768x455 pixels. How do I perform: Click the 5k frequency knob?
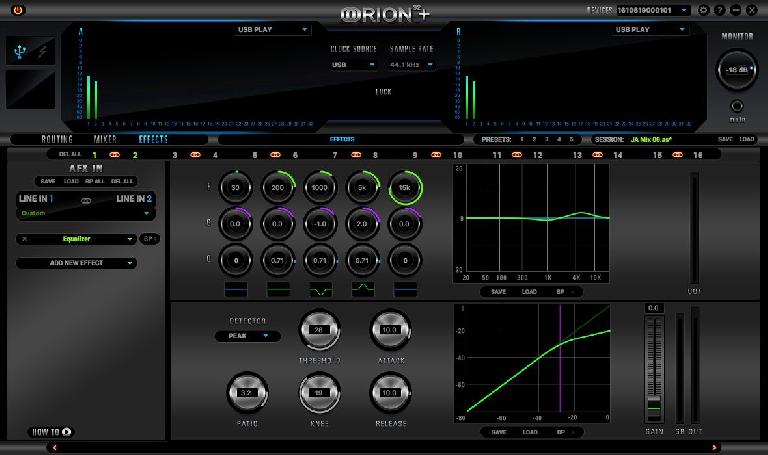pyautogui.click(x=362, y=188)
